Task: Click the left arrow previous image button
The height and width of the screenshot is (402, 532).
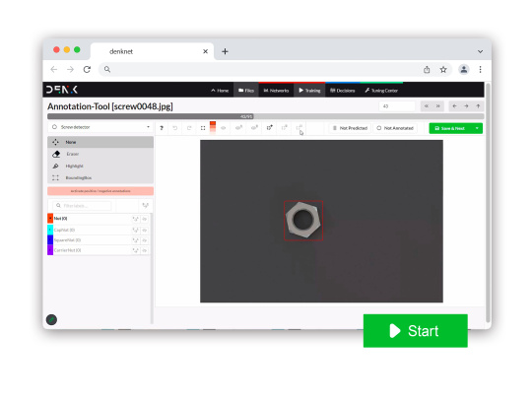Action: 454,106
